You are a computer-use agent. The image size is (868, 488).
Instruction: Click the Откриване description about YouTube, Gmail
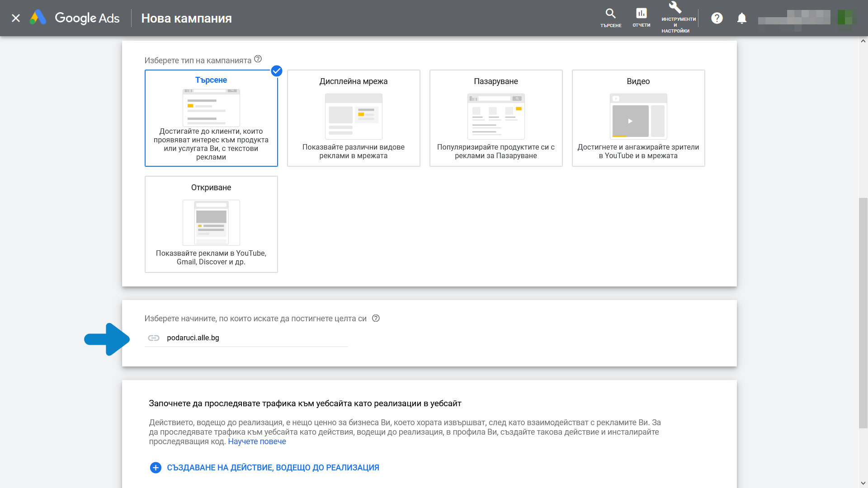[211, 258]
